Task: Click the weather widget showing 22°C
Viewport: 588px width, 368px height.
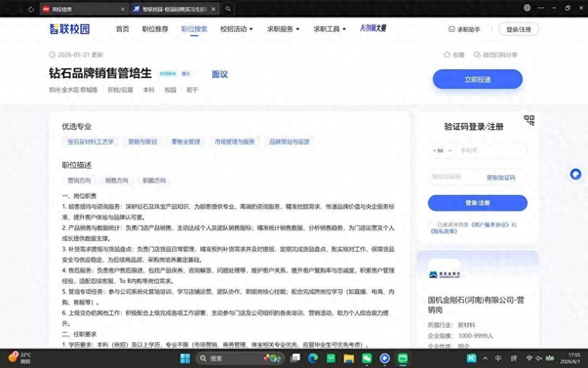Action: click(20, 358)
